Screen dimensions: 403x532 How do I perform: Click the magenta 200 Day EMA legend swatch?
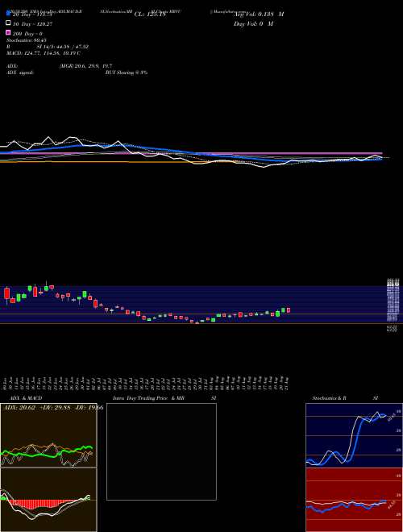coord(8,32)
